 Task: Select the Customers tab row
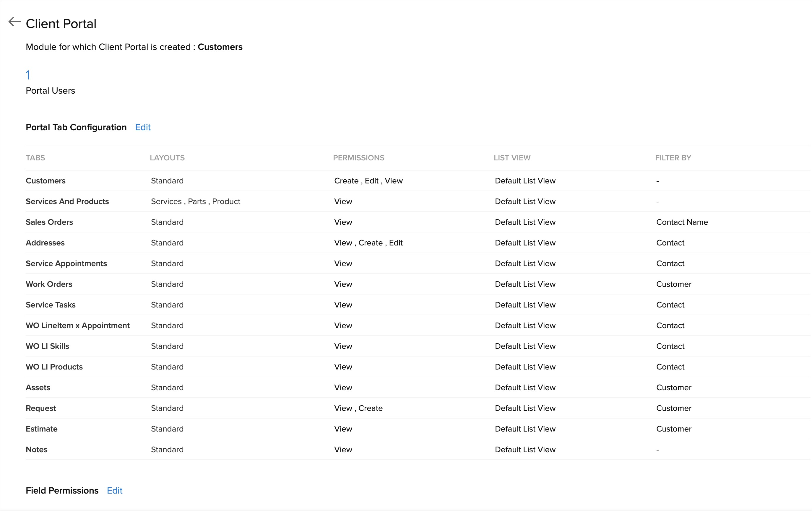coord(46,181)
